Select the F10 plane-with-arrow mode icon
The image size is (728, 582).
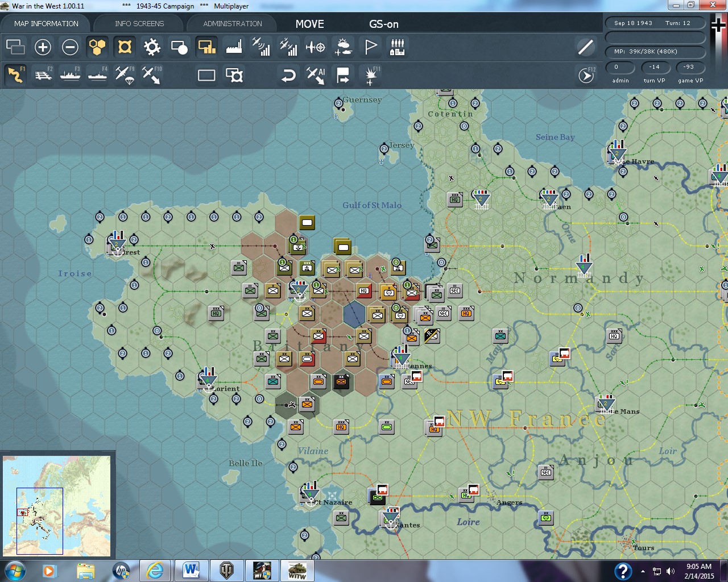pos(152,75)
